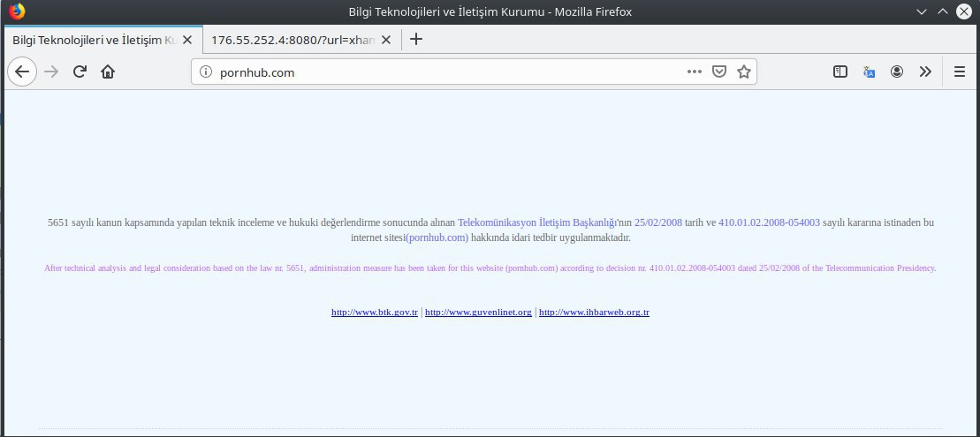
Task: Open the translate extension icon
Action: pyautogui.click(x=869, y=72)
